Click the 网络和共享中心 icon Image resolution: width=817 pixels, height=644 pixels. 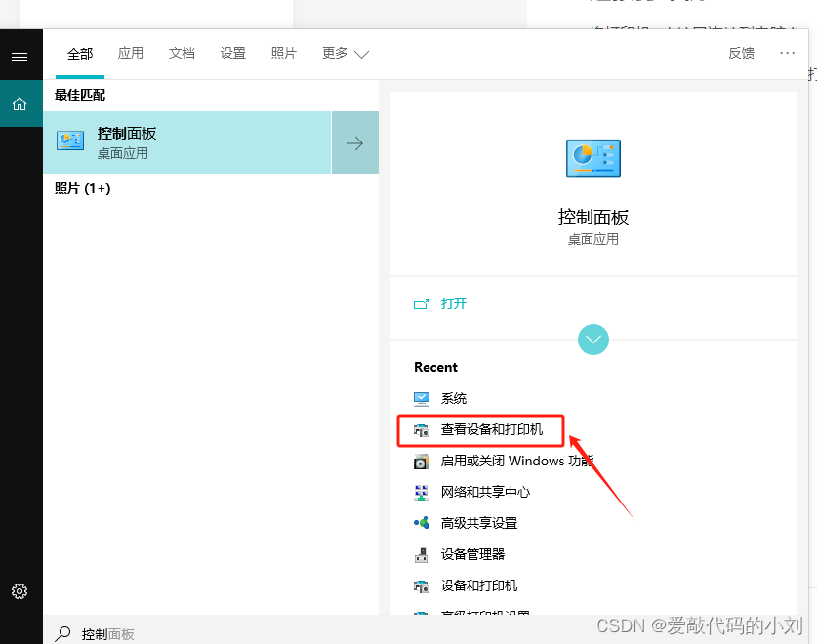point(421,493)
